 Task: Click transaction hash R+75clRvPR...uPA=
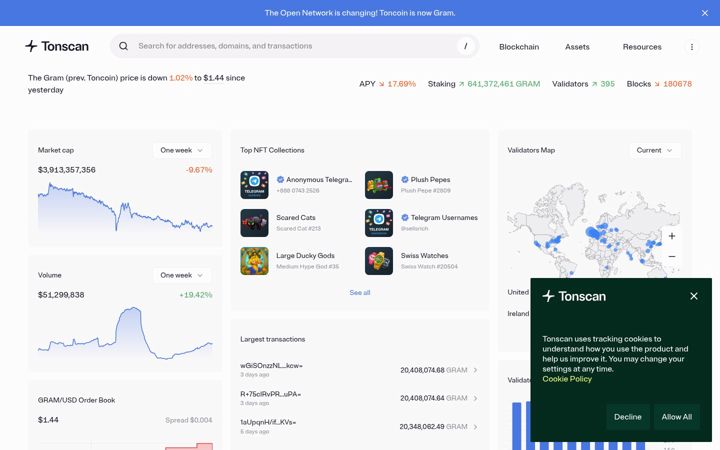pos(270,394)
